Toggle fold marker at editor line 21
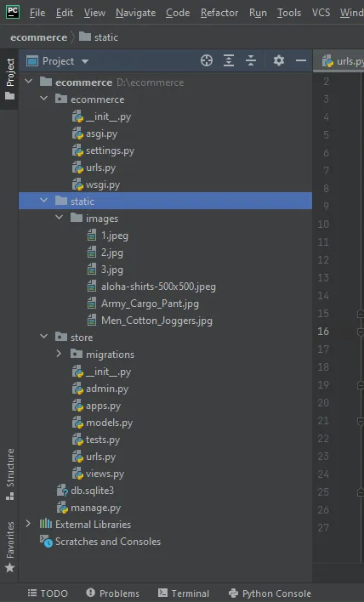The height and width of the screenshot is (602, 364). [360, 421]
